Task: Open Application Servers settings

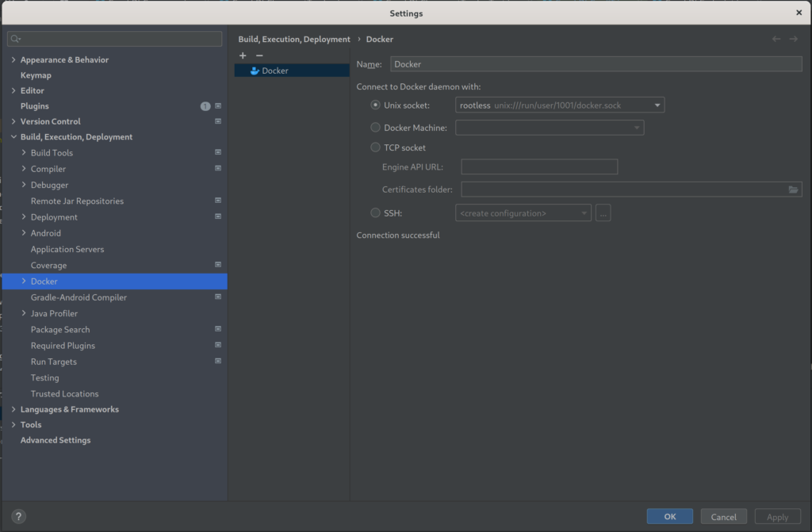Action: (67, 249)
